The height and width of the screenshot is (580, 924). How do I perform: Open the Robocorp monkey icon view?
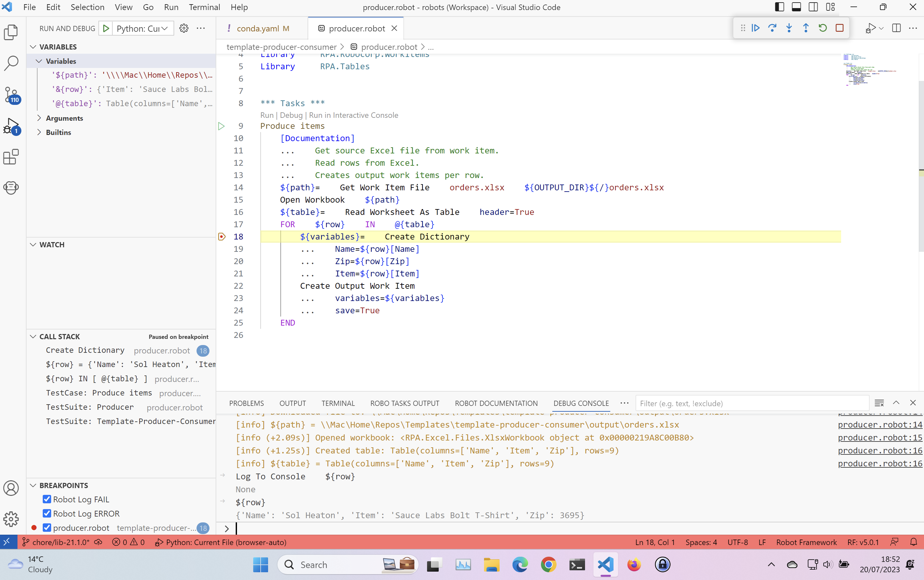(11, 188)
